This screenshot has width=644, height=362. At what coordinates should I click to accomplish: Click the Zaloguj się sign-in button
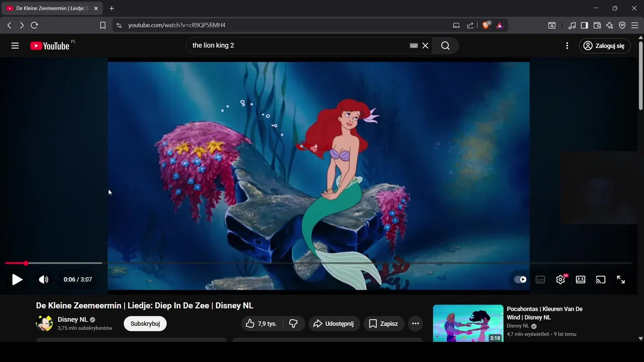click(604, 46)
